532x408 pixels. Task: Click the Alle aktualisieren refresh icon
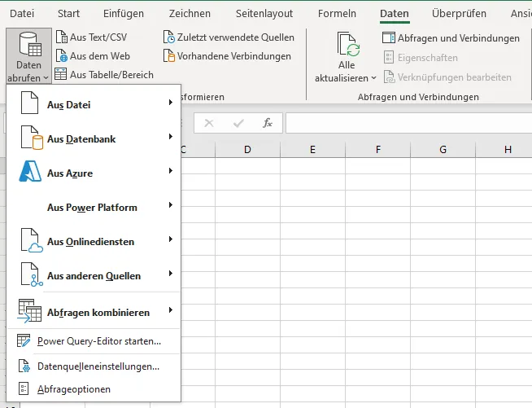[348, 44]
